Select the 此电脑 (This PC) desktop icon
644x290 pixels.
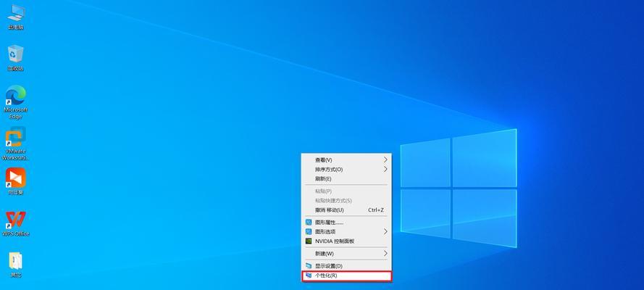pos(16,17)
